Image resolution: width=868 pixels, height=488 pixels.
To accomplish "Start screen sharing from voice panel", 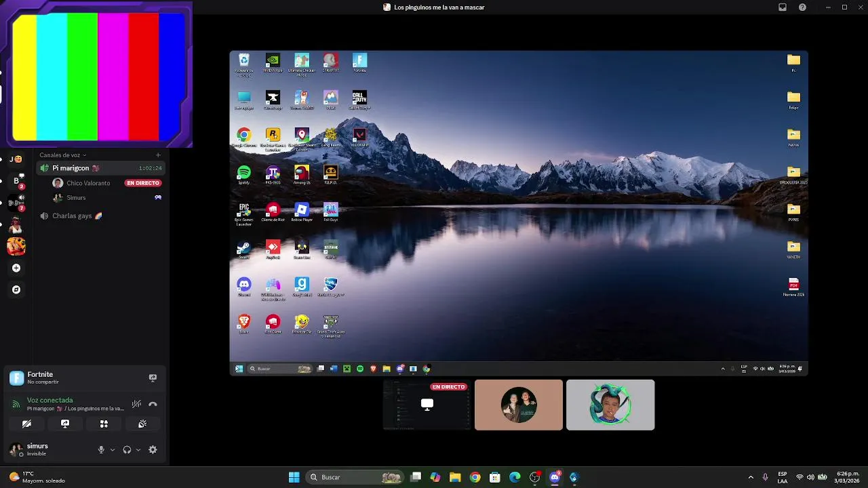I will pyautogui.click(x=65, y=424).
